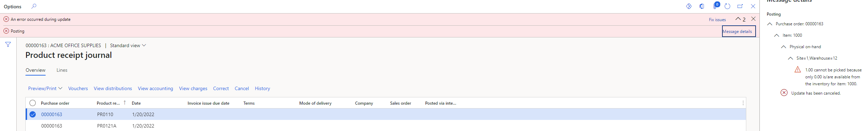Switch to the Lines tab

pyautogui.click(x=62, y=70)
